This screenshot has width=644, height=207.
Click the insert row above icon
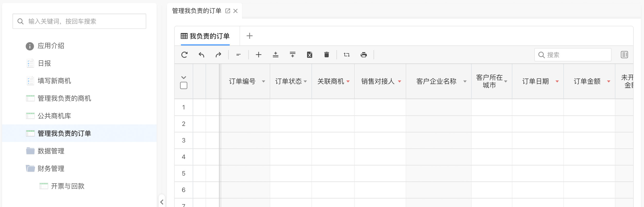pyautogui.click(x=276, y=55)
